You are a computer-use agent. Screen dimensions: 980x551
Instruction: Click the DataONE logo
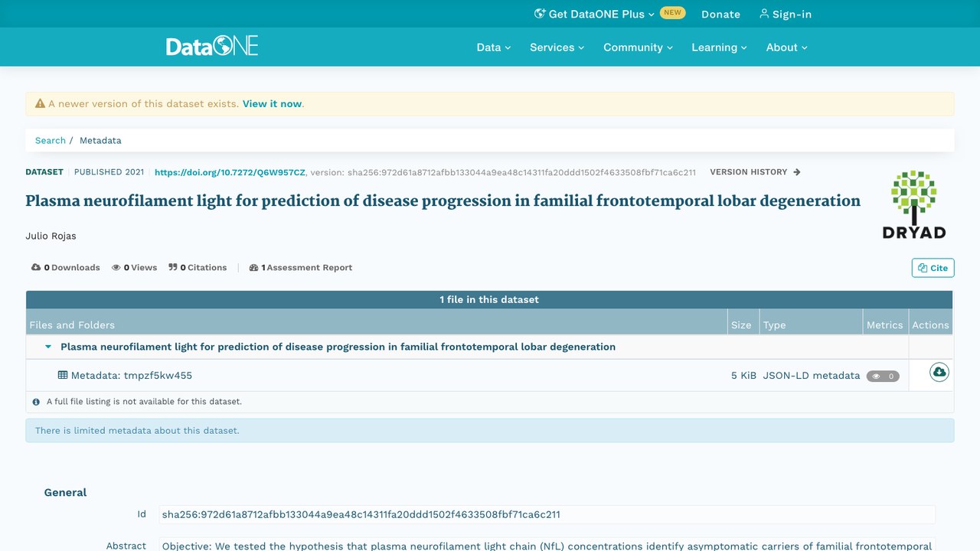coord(212,47)
